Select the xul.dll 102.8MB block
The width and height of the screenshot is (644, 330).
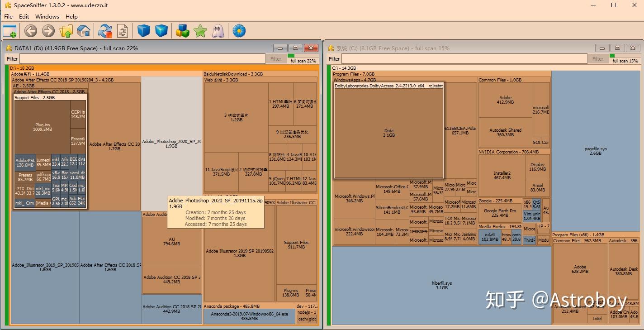click(x=490, y=237)
